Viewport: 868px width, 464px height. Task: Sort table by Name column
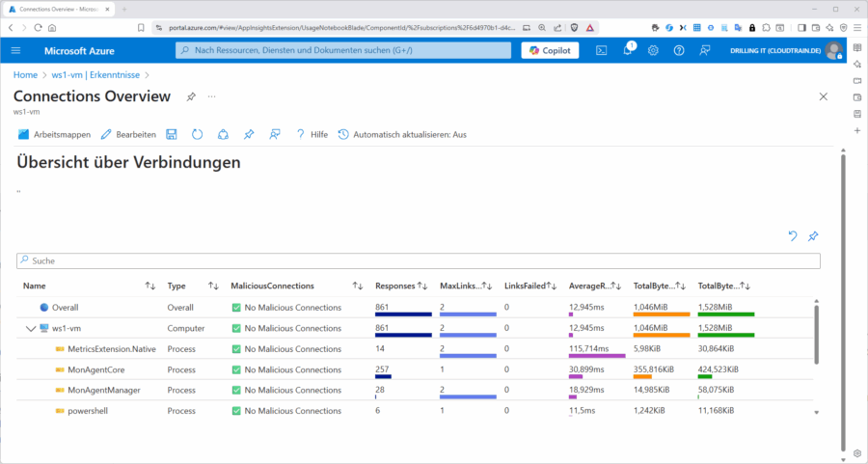(x=150, y=286)
